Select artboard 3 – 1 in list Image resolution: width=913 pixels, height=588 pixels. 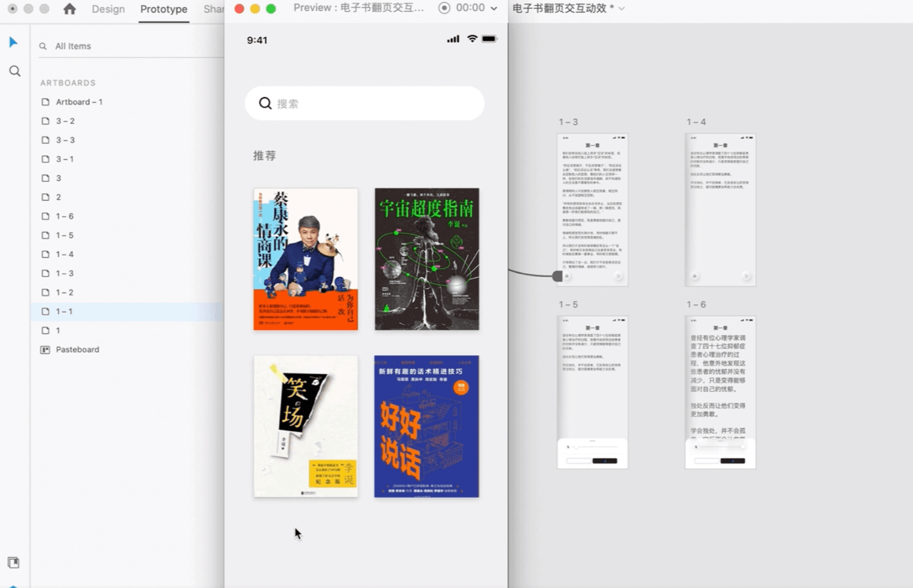click(127, 159)
